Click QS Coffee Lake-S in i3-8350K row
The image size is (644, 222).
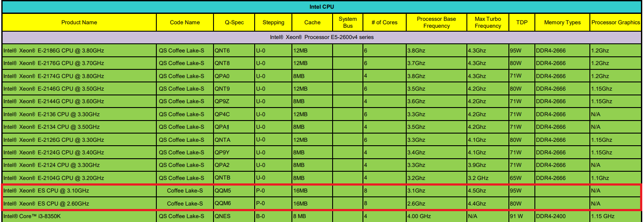click(185, 216)
